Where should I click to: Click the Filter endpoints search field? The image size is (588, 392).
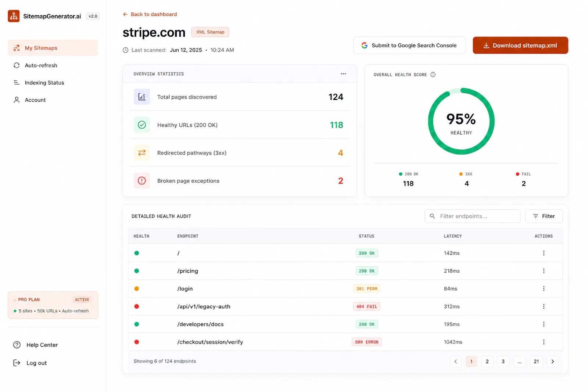click(x=472, y=216)
